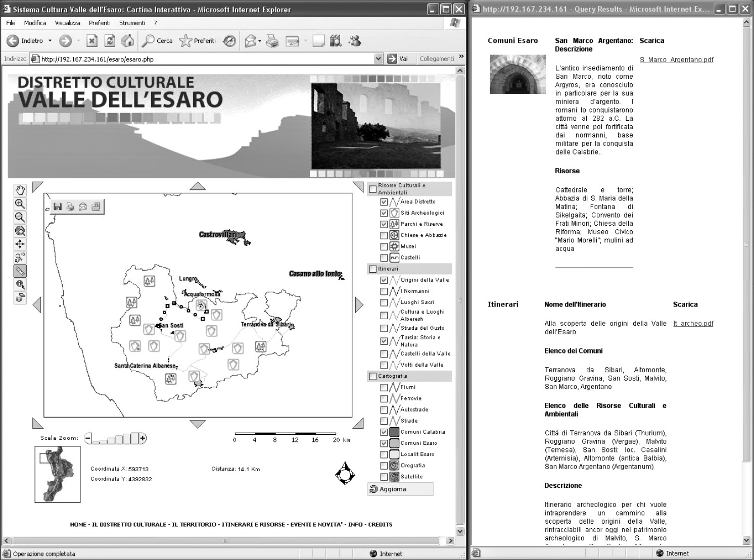Click the Scala Zoom plus button
The width and height of the screenshot is (754, 560).
coord(143,438)
